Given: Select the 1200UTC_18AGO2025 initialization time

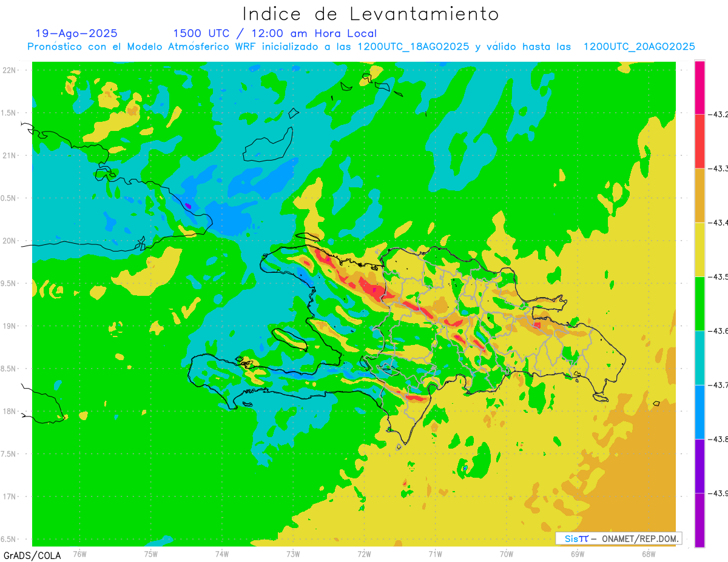Looking at the screenshot, I should point(413,47).
